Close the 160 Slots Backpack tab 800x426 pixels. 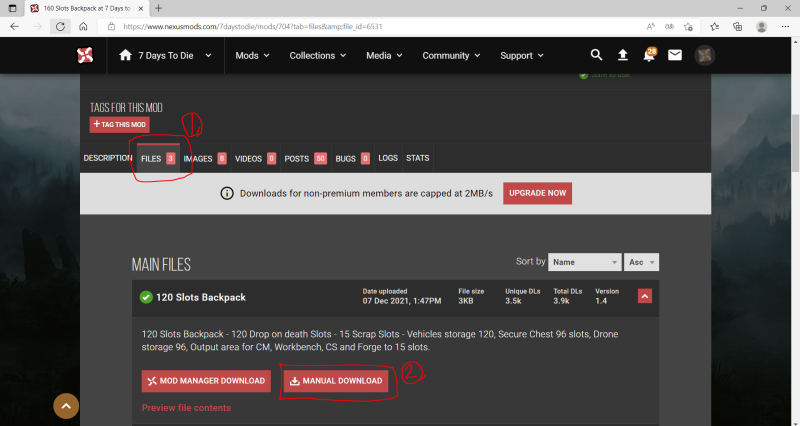[x=141, y=8]
